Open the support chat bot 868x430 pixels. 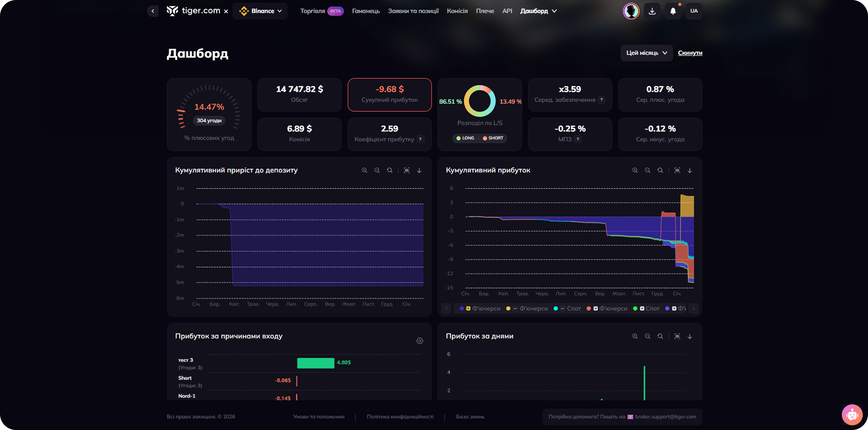[x=852, y=414]
